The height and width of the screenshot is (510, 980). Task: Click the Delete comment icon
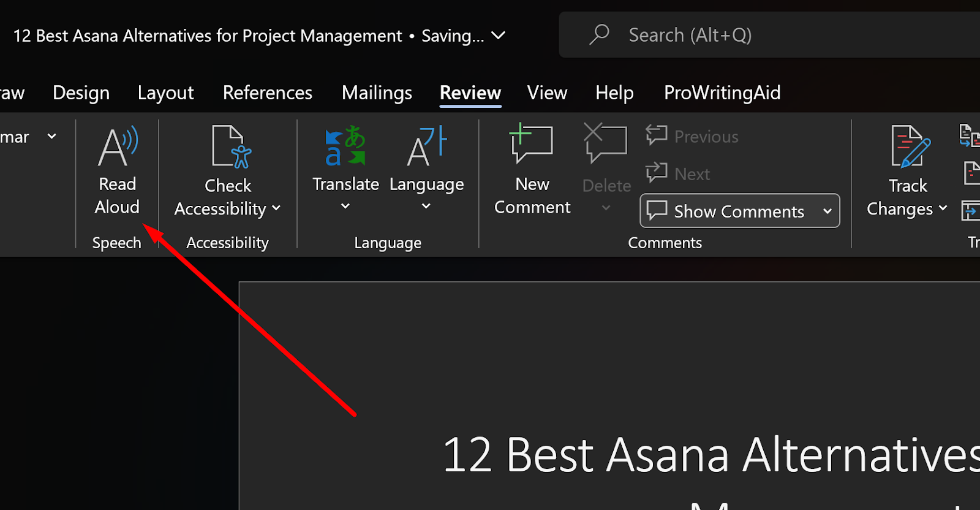click(x=605, y=143)
